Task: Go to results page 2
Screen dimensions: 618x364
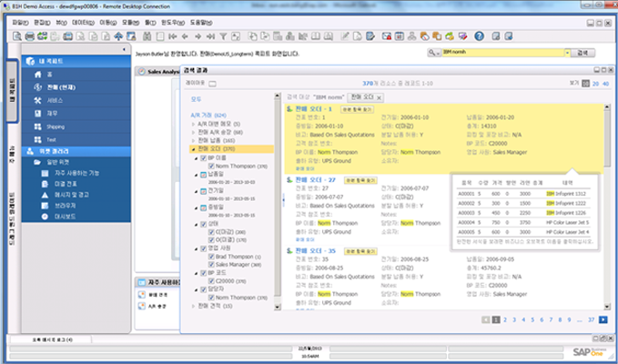Action: [x=505, y=320]
